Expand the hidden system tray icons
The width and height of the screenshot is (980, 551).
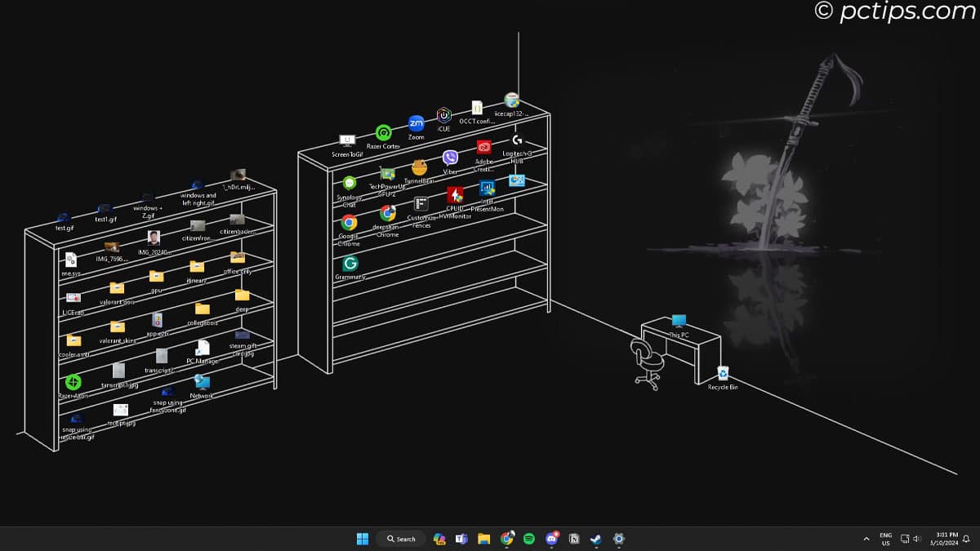point(866,539)
